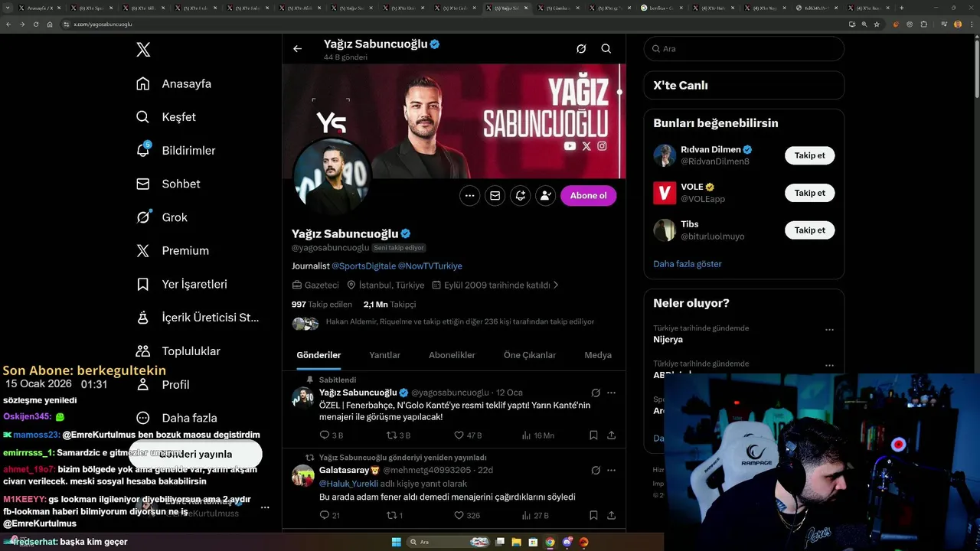
Task: Click the profile avatar picture
Action: click(332, 176)
